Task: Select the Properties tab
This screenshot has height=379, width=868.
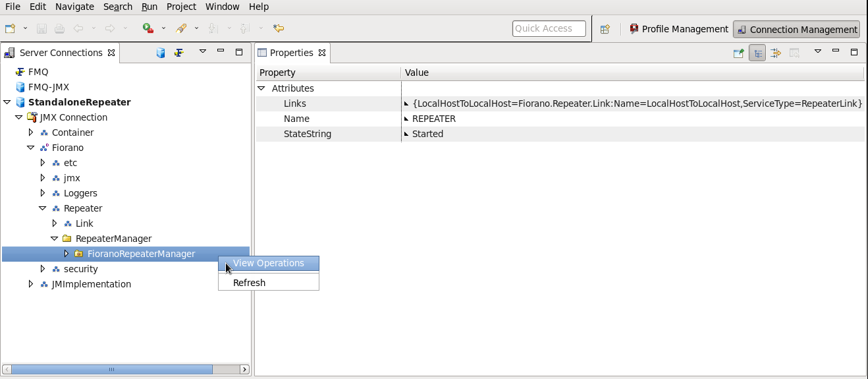Action: click(292, 53)
